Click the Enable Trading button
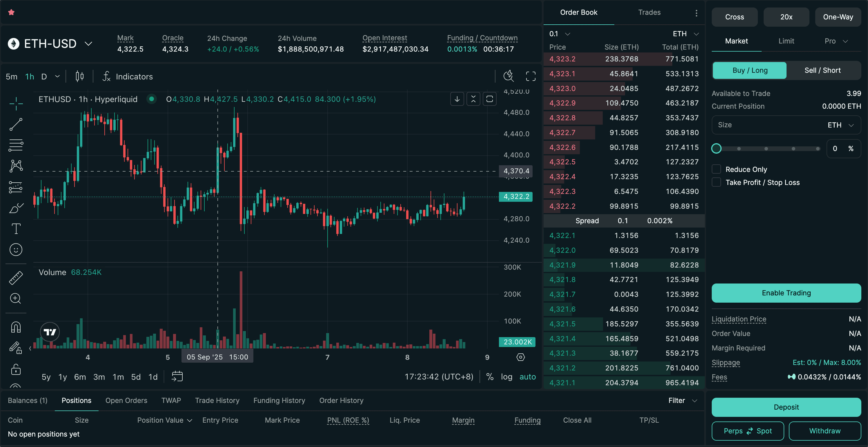The image size is (868, 447). point(786,293)
